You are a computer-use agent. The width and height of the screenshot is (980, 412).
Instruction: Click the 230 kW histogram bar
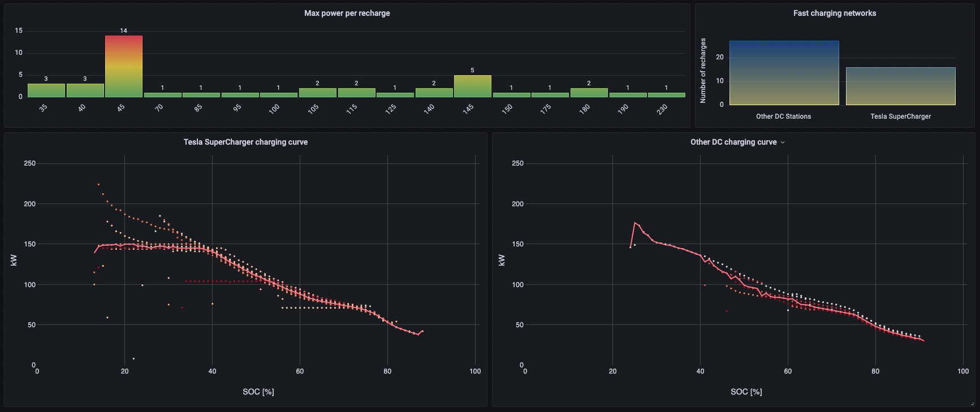pos(666,95)
